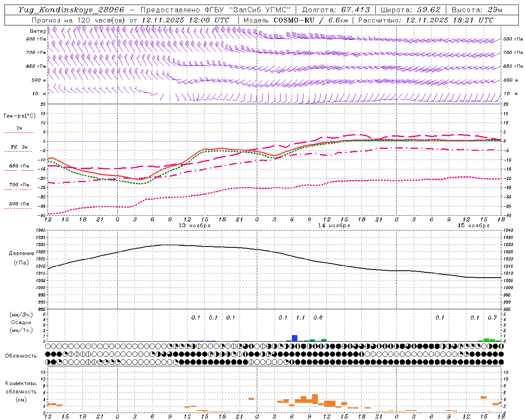Viewport: 525px width, 420px height.
Task: Click the 'Рассчитано: 12.11.2025 18:21 UTC' timestamp
Action: click(x=426, y=20)
